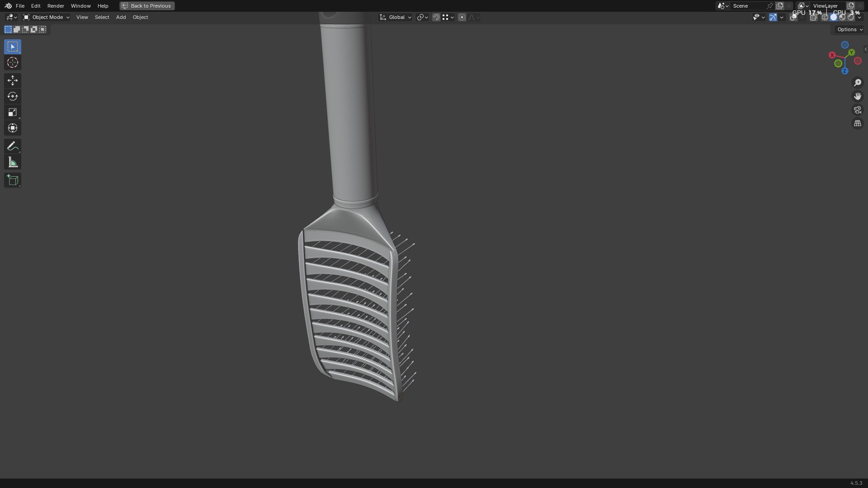Open the snapping options dropdown
The width and height of the screenshot is (868, 488).
448,17
